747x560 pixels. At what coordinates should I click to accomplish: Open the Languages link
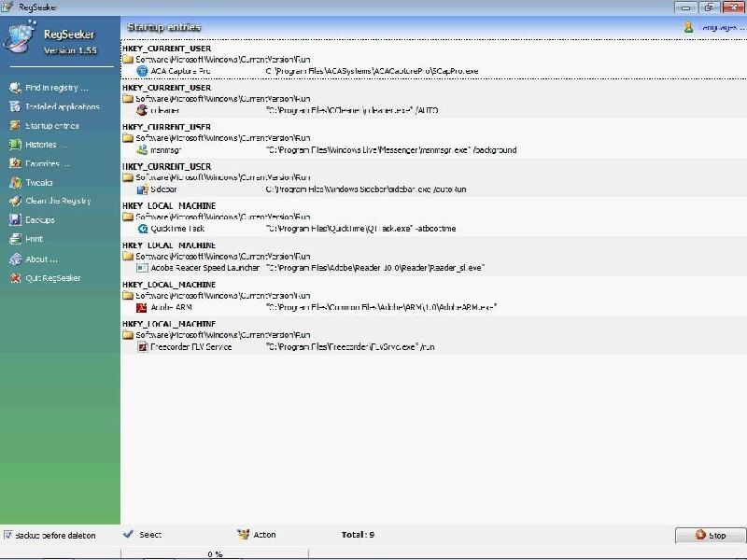(722, 28)
